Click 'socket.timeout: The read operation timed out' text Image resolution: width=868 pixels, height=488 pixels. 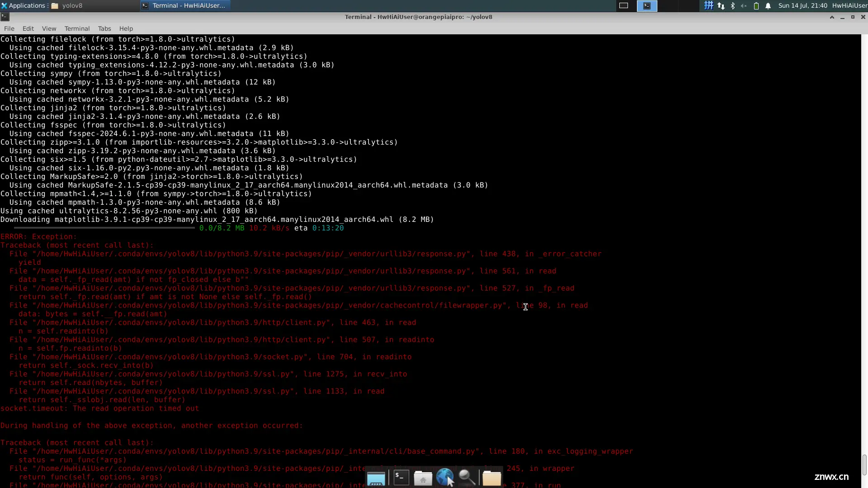pos(99,408)
